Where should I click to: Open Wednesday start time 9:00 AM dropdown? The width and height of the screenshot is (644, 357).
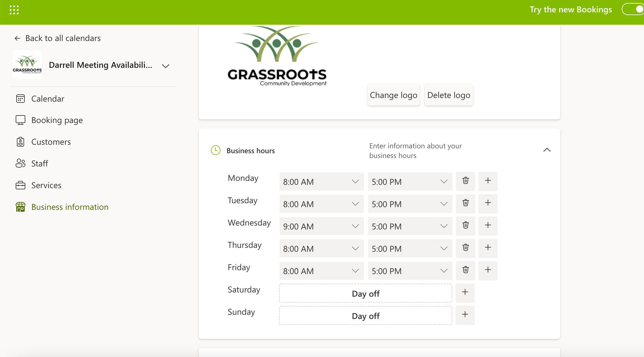(x=321, y=226)
